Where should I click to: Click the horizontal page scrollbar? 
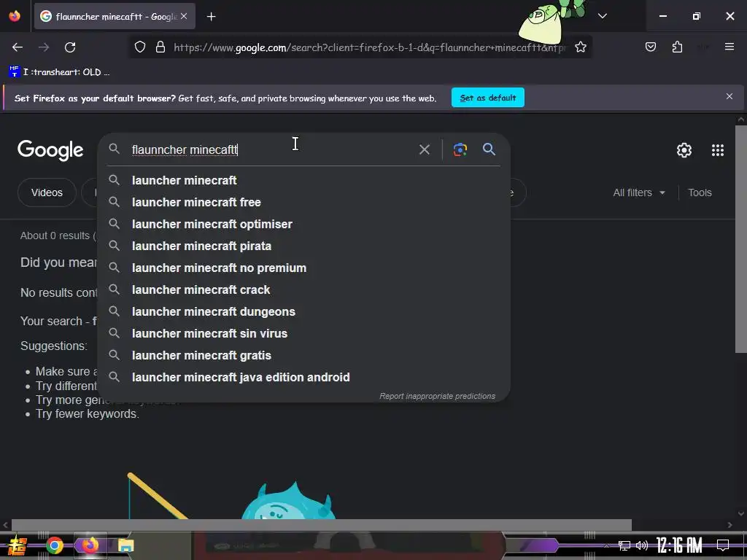tap(322, 525)
